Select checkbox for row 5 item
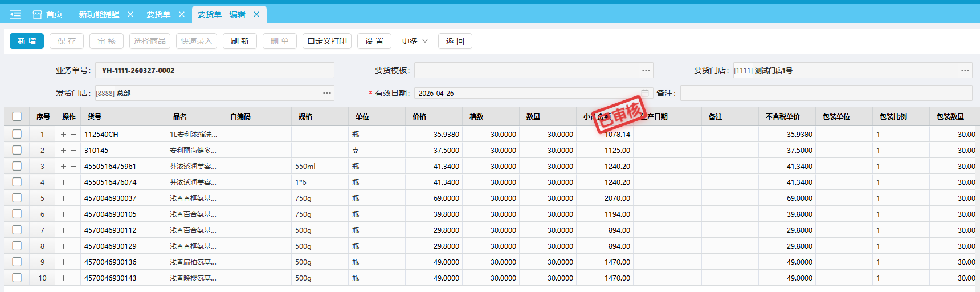980x292 pixels. point(17,198)
